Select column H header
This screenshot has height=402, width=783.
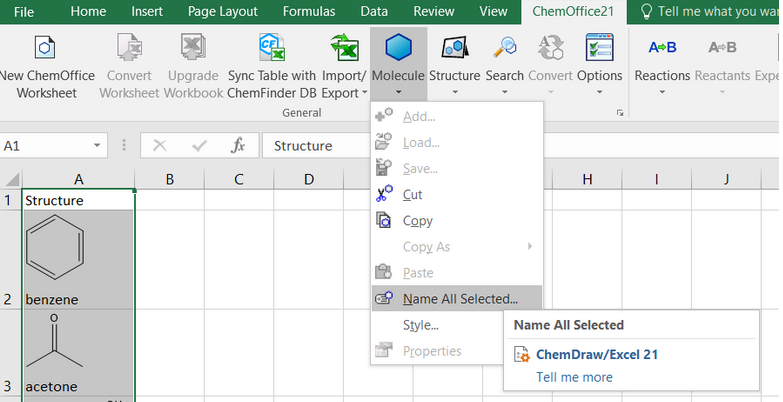(x=587, y=179)
